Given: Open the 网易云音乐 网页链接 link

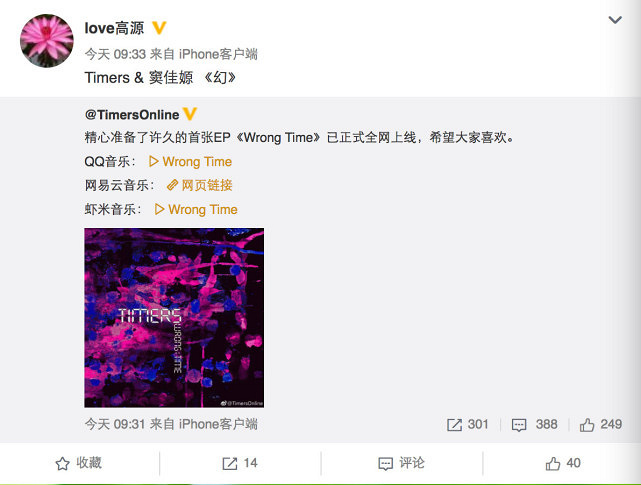Looking at the screenshot, I should tap(199, 185).
